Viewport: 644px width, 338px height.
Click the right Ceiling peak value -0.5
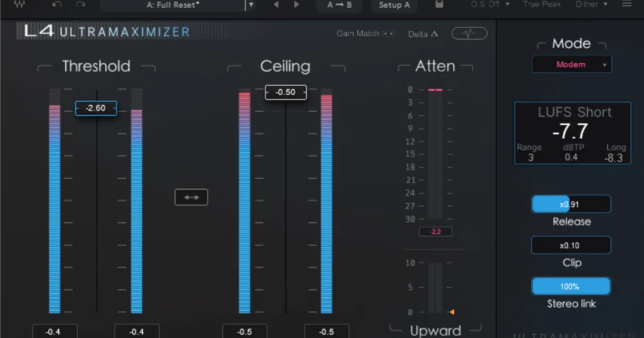coord(327,331)
